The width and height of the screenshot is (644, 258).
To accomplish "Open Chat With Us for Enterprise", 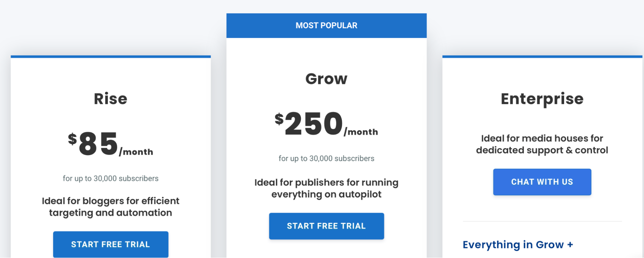I will 542,182.
